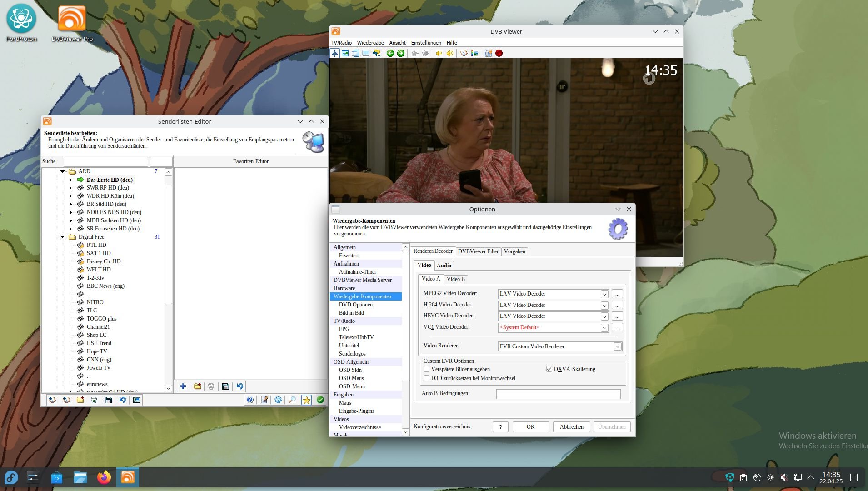This screenshot has width=868, height=491.
Task: Click the blue plus icon in Favoriten-Editor
Action: point(183,386)
